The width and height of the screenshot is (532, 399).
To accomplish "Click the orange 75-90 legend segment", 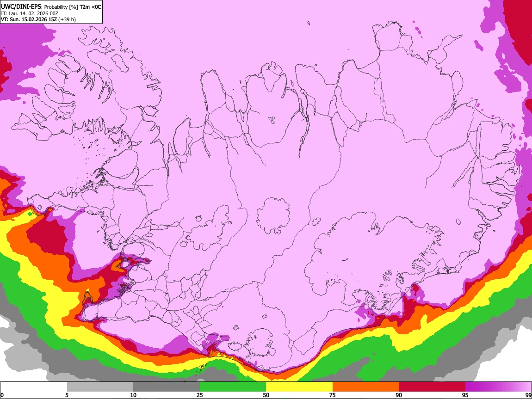I will click(x=365, y=387).
